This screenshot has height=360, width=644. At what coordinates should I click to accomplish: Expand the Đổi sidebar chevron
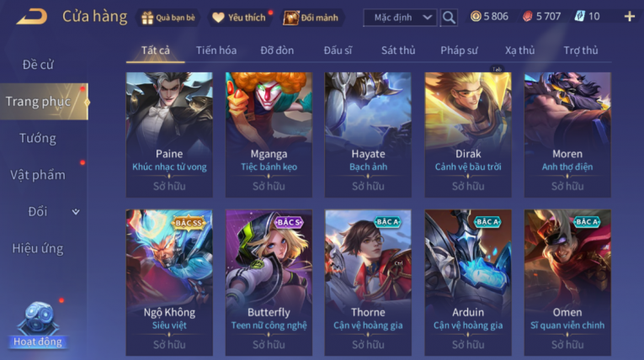[76, 212]
